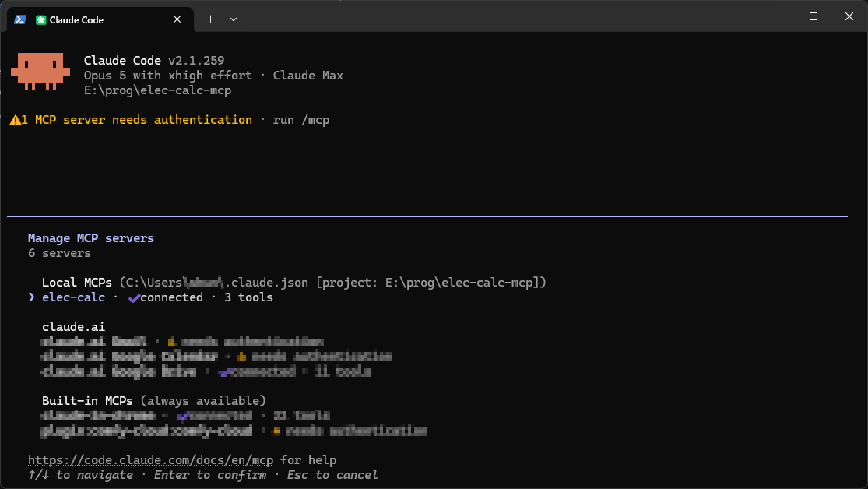The width and height of the screenshot is (868, 489).
Task: Click the yellow warning triangle icon
Action: (15, 120)
